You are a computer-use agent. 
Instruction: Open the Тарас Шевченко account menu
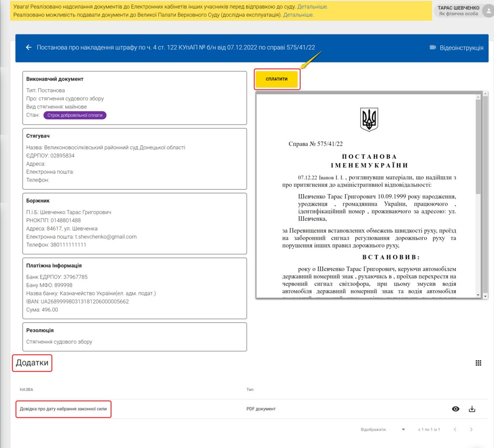pos(458,11)
